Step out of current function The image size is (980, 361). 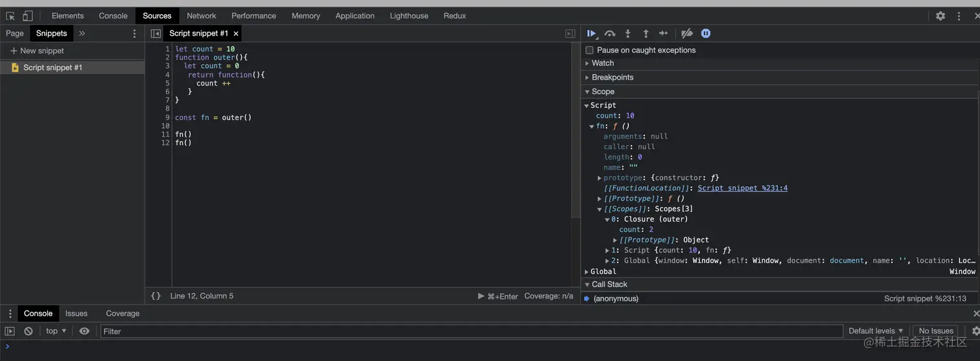646,34
